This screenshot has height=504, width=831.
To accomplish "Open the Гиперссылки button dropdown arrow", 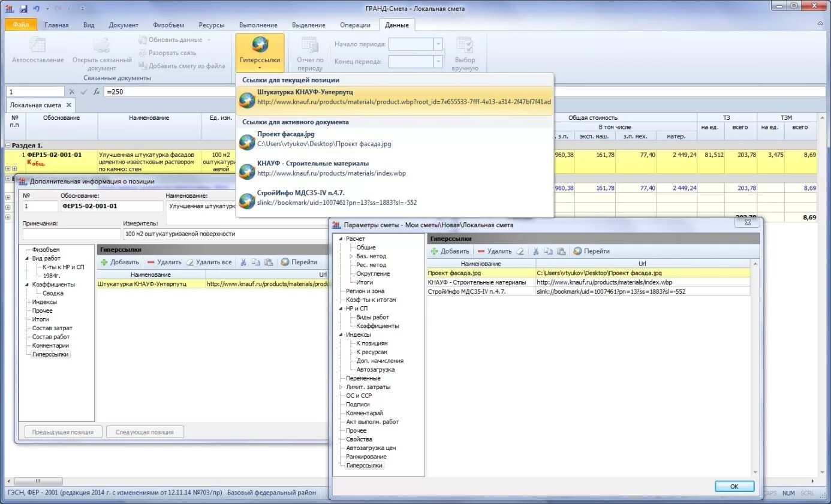I will 260,68.
